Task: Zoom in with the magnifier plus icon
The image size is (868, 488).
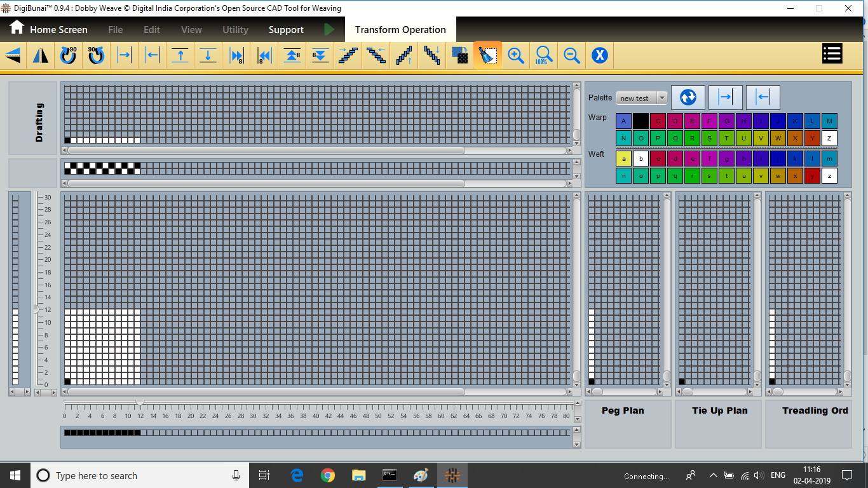Action: point(516,56)
